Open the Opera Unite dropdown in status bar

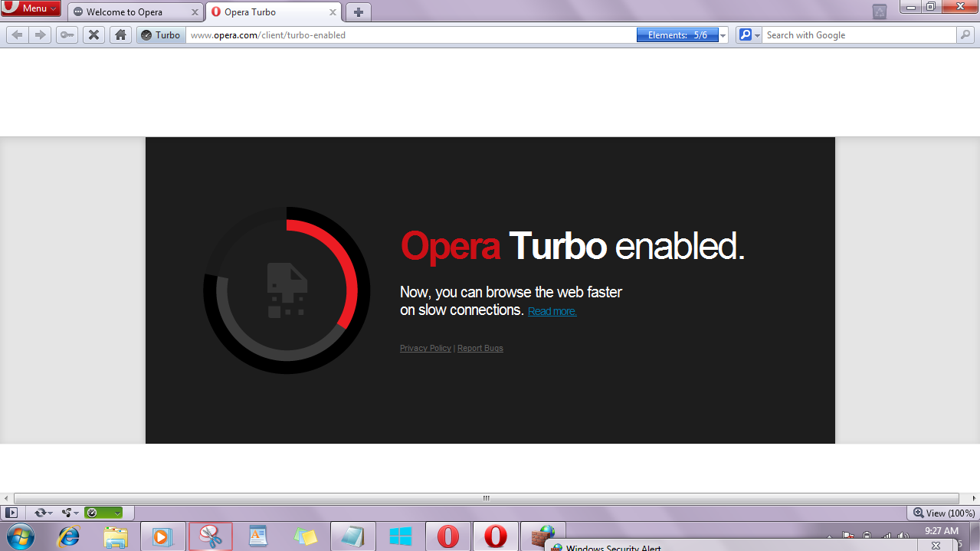pos(70,513)
